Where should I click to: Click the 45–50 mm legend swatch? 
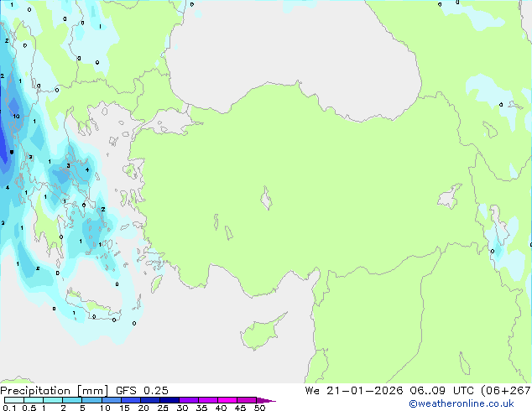[247, 400]
